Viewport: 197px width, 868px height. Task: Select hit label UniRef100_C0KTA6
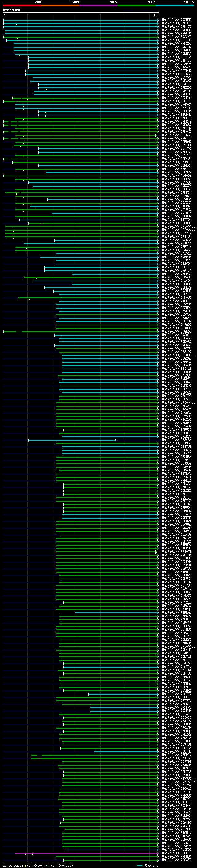point(177,91)
